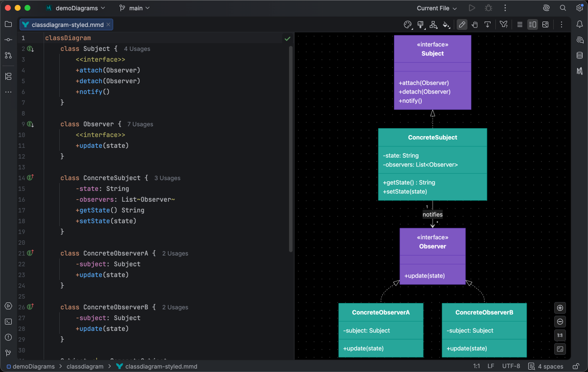The image size is (588, 372).
Task: Open AI Chat panel in right sidebar
Action: coord(580,40)
